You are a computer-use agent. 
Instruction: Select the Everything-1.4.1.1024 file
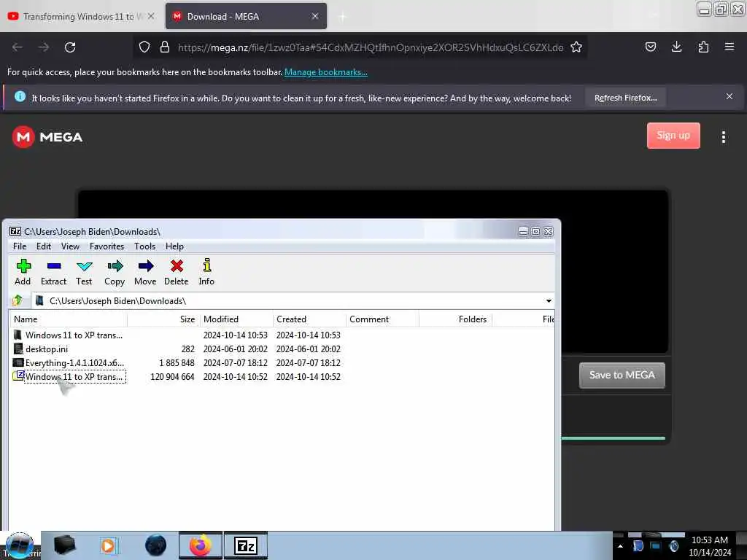[281, 363]
